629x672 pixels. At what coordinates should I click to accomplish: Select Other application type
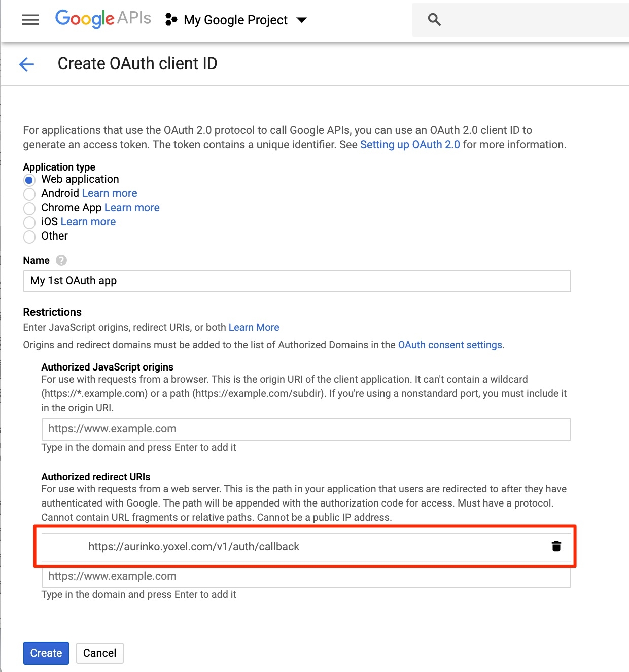click(29, 237)
